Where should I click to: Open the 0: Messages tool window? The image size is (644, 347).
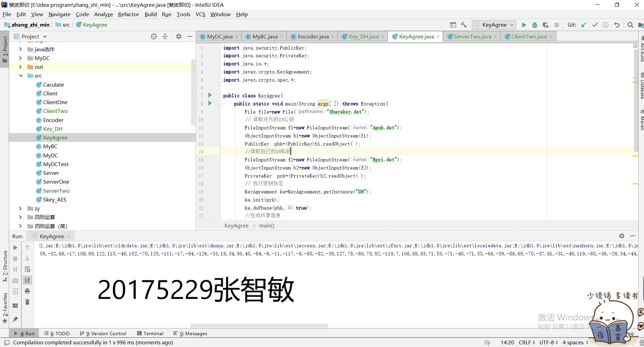pyautogui.click(x=190, y=333)
